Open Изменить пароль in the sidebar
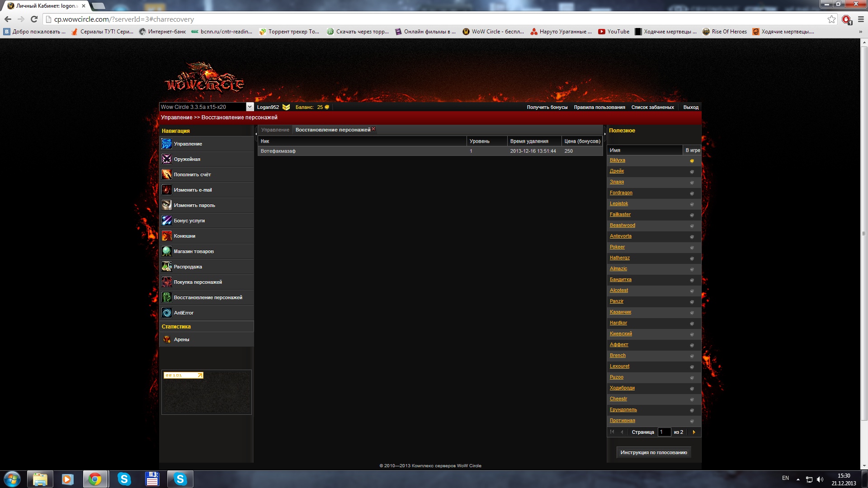868x488 pixels. tap(194, 205)
